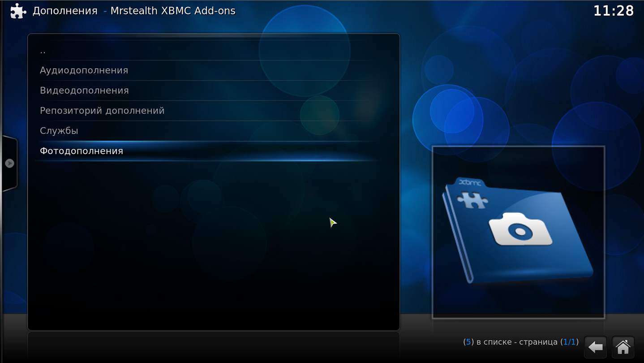Click the list count page indicator text
Image resolution: width=644 pixels, height=363 pixels.
(x=521, y=342)
